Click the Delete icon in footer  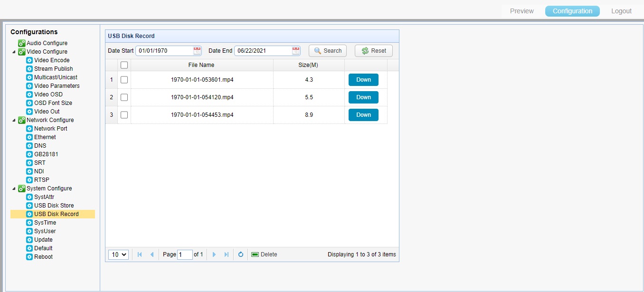pyautogui.click(x=255, y=254)
